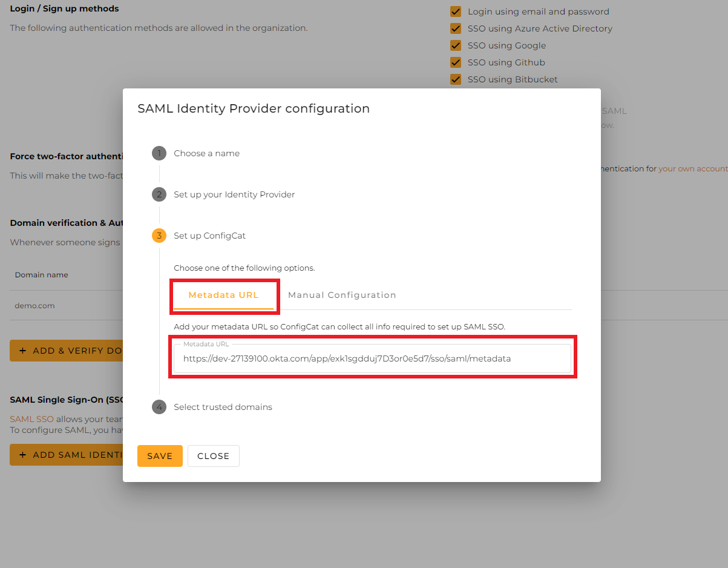Click the step 4 number circle
Image resolution: width=728 pixels, height=568 pixels.
[159, 407]
